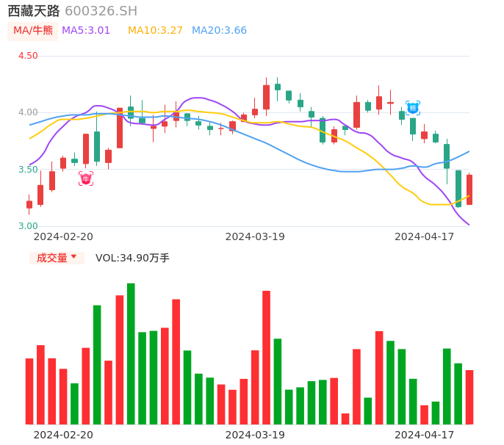Image resolution: width=504 pixels, height=445 pixels.
Task: Click the 2024-03-19 date label on the price chart
Action: point(255,236)
